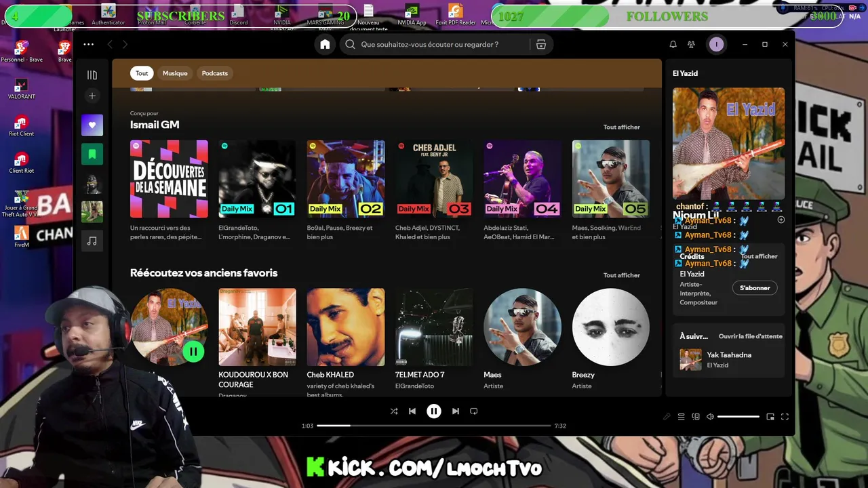Mute the volume speaker icon
The height and width of the screenshot is (488, 868).
click(710, 417)
